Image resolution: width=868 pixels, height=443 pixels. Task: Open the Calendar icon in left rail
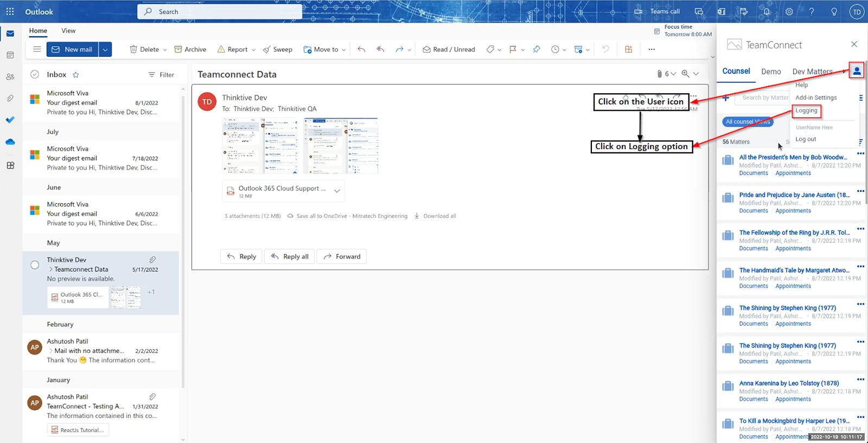point(10,55)
